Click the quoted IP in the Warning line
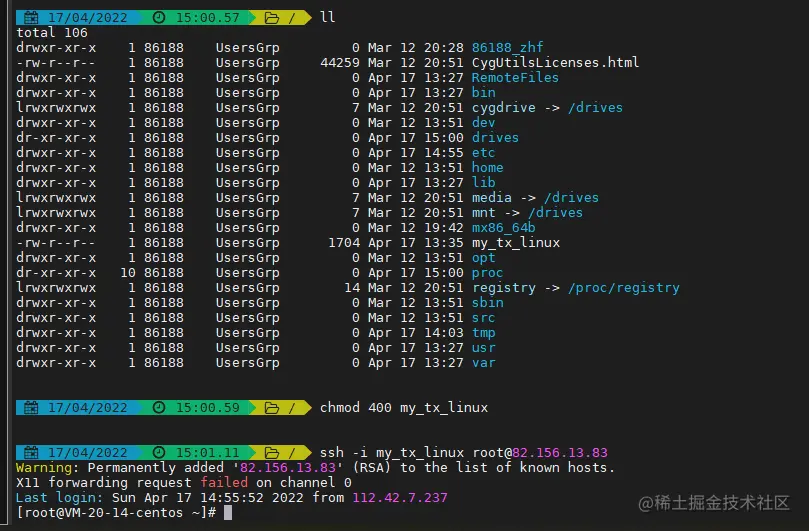This screenshot has width=809, height=531. 287,468
